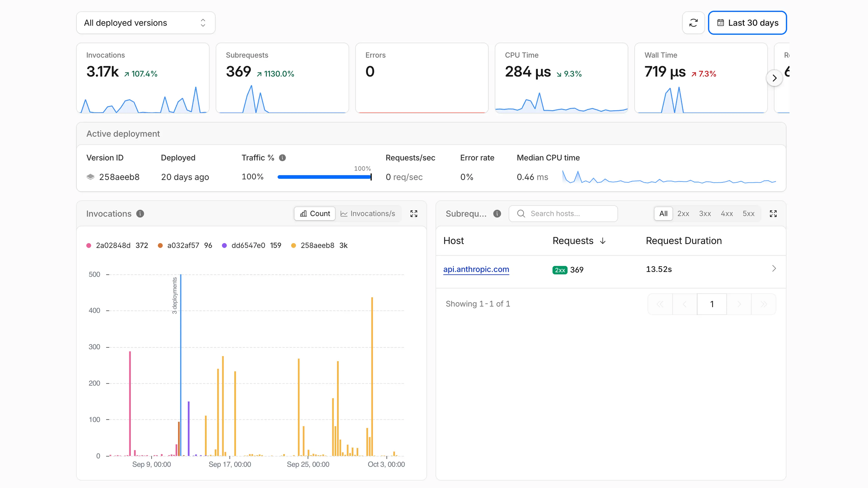The height and width of the screenshot is (488, 868).
Task: Click the first page pagination button
Action: (x=660, y=304)
